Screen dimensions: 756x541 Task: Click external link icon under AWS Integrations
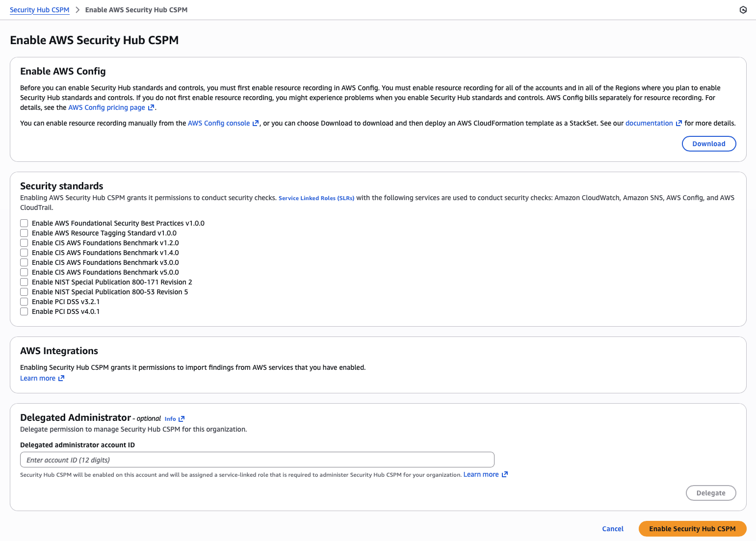click(x=61, y=378)
